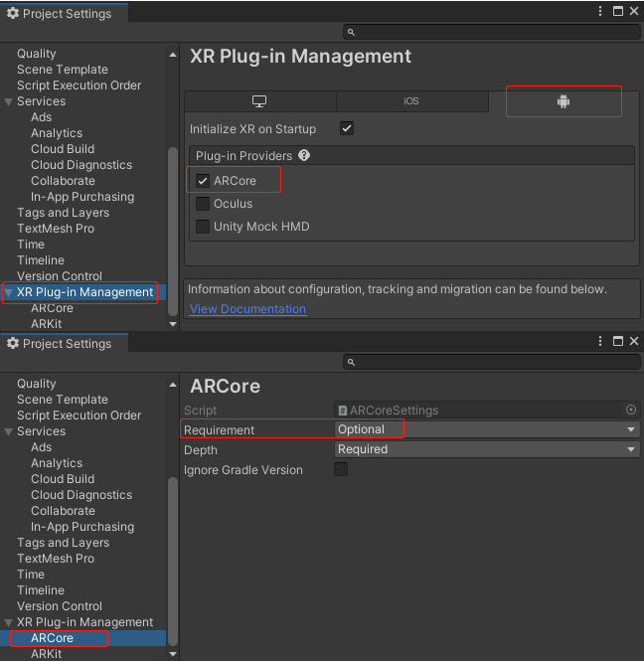Select Tags and Layers in lower sidebar
This screenshot has width=644, height=662.
pyautogui.click(x=63, y=543)
